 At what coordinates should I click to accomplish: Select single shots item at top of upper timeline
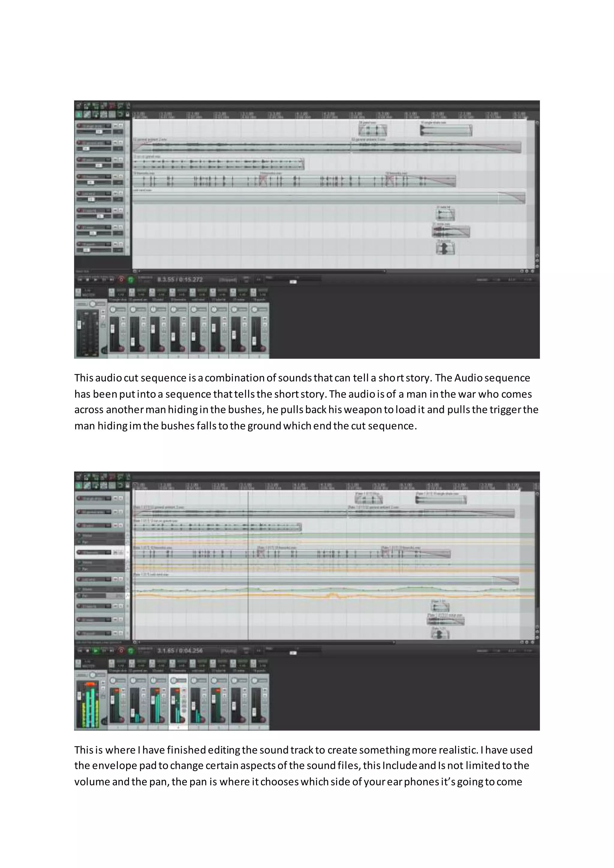(x=446, y=130)
